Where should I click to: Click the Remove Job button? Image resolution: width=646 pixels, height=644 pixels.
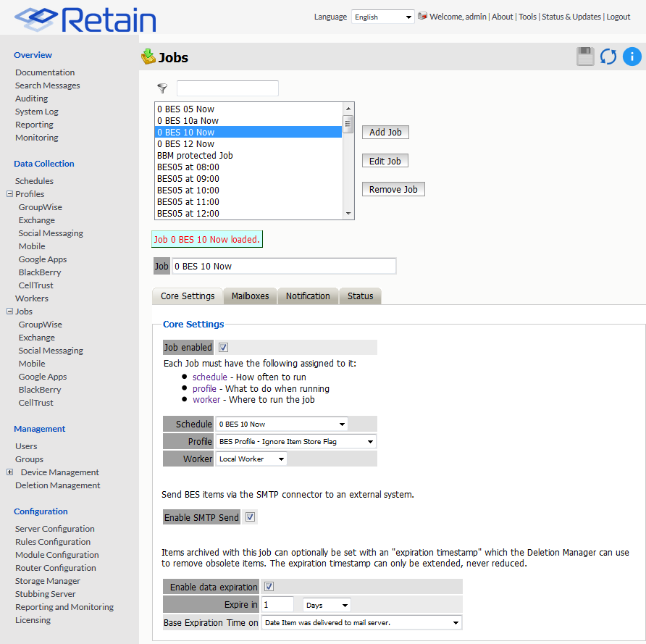393,190
